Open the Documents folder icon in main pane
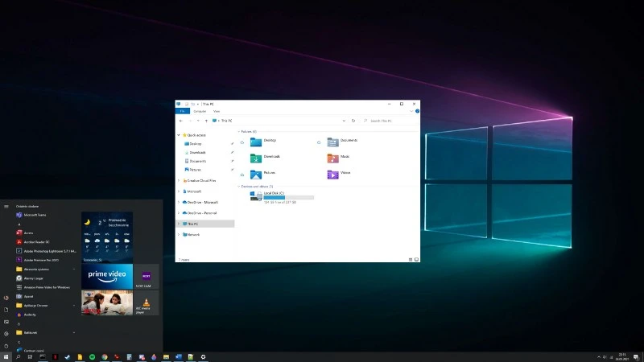 coord(332,142)
